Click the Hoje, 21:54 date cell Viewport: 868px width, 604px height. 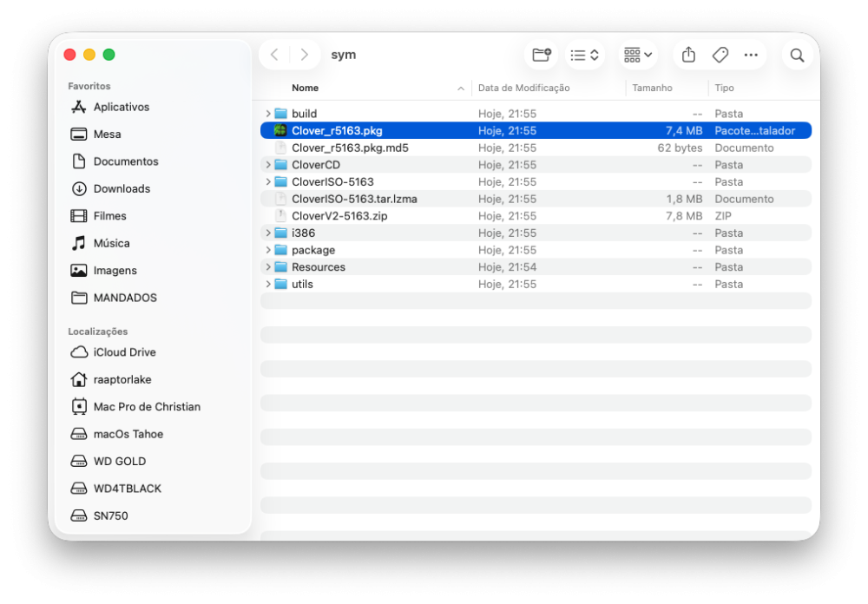[x=507, y=266]
